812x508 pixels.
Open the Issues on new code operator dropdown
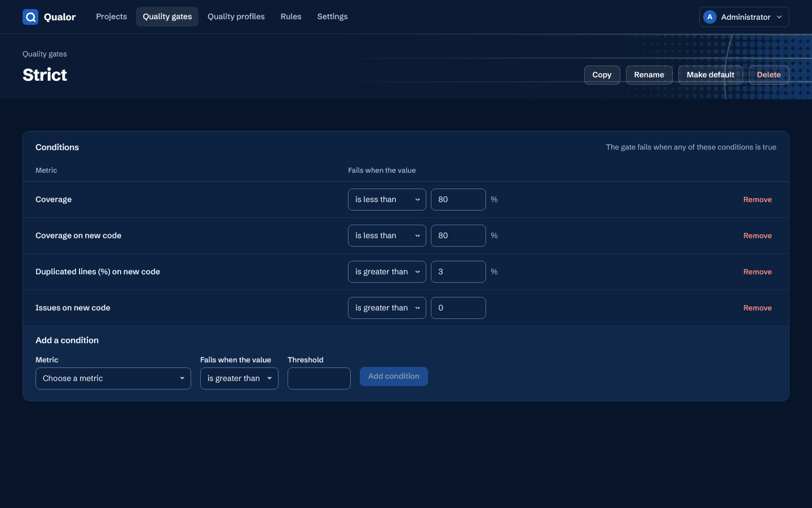point(387,308)
